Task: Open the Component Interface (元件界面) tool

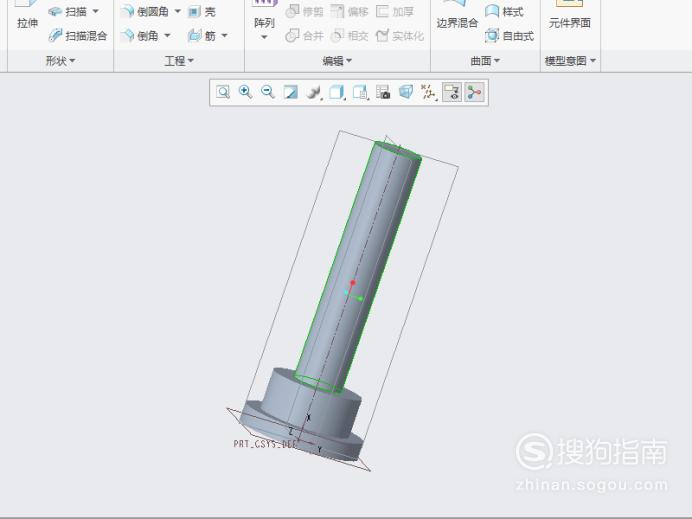Action: (x=569, y=15)
